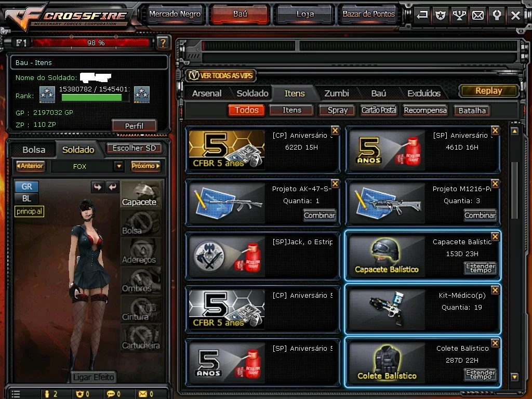
Task: Select the GR team toggle
Action: click(x=26, y=187)
